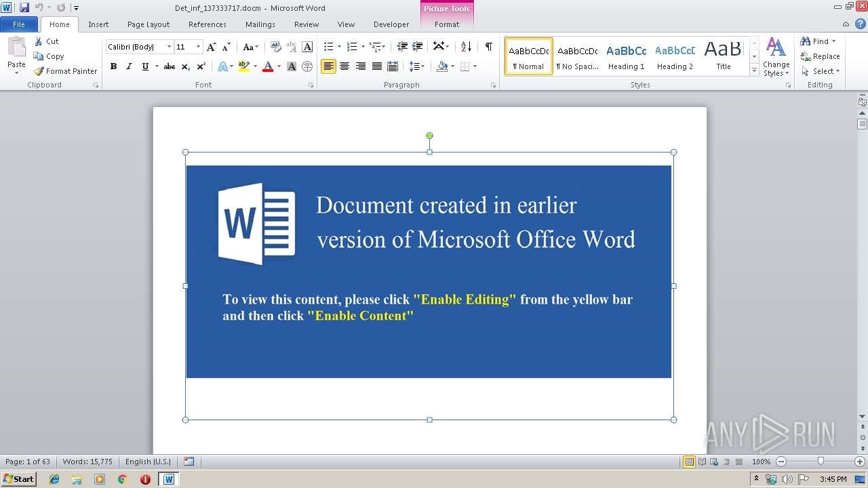Apply Heading 2 style
868x488 pixels.
click(675, 56)
